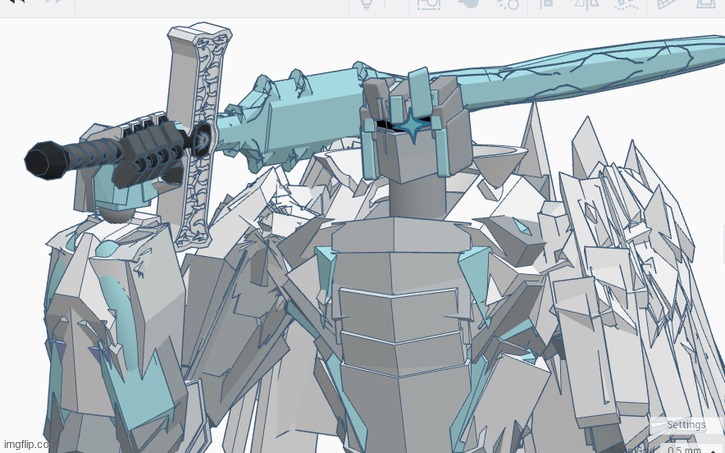
Task: Click the Redo arrow in top toolbar
Action: (x=53, y=3)
